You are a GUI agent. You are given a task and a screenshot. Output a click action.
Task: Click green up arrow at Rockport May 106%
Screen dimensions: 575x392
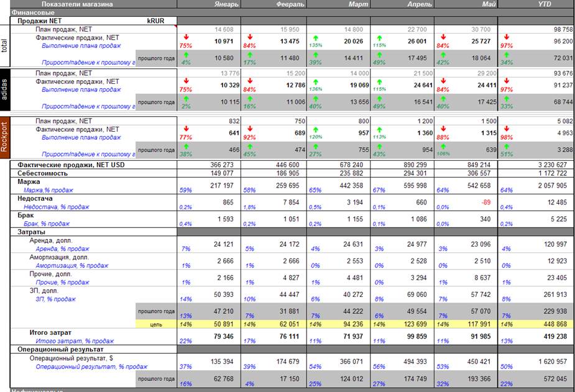[x=441, y=147]
